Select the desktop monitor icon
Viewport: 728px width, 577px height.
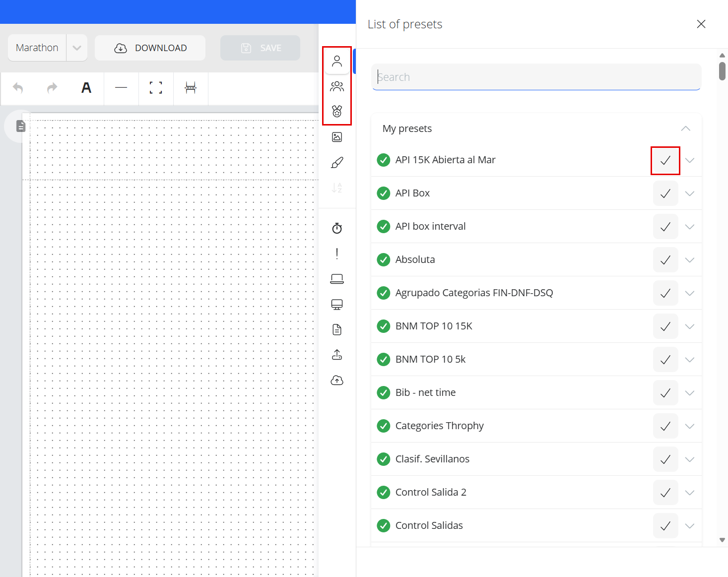click(337, 304)
